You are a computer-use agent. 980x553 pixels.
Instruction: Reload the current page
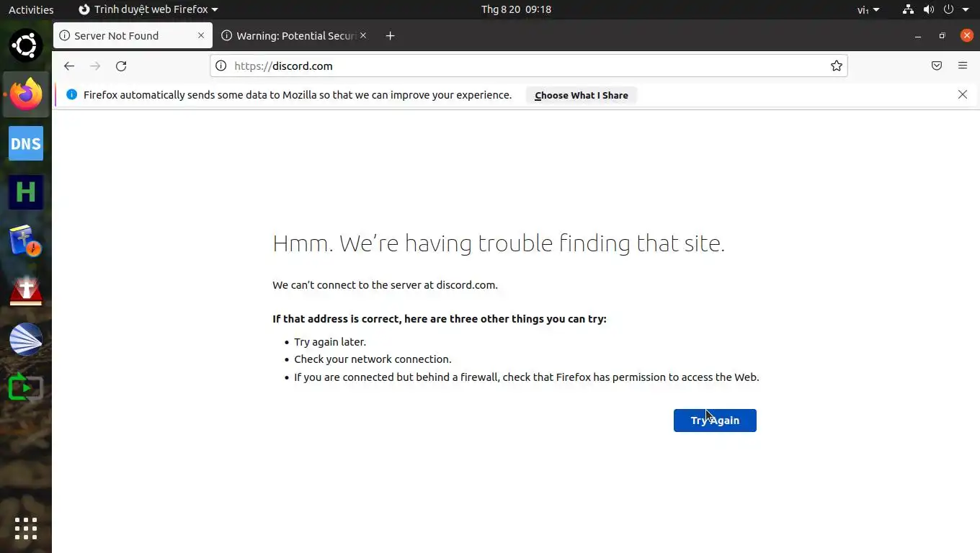(121, 66)
